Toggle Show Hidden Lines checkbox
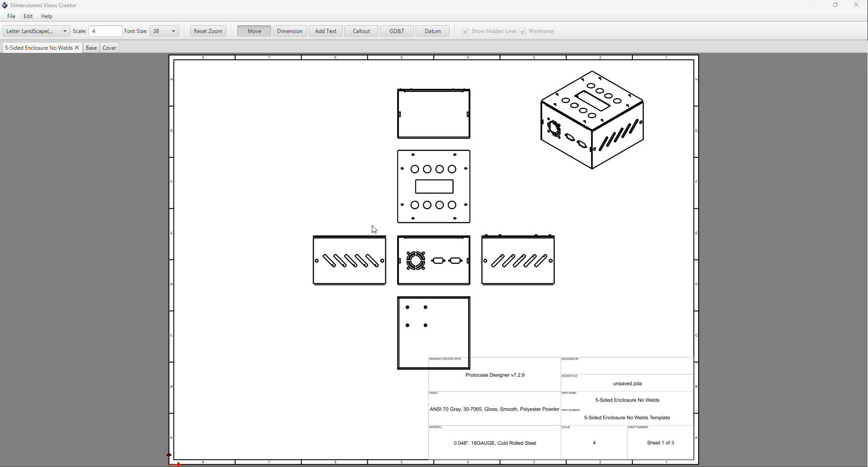This screenshot has width=868, height=467. [x=466, y=31]
